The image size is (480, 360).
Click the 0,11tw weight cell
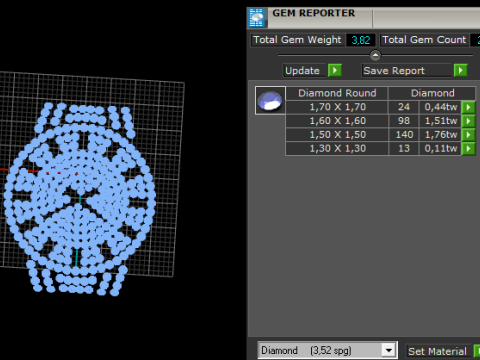pos(440,148)
